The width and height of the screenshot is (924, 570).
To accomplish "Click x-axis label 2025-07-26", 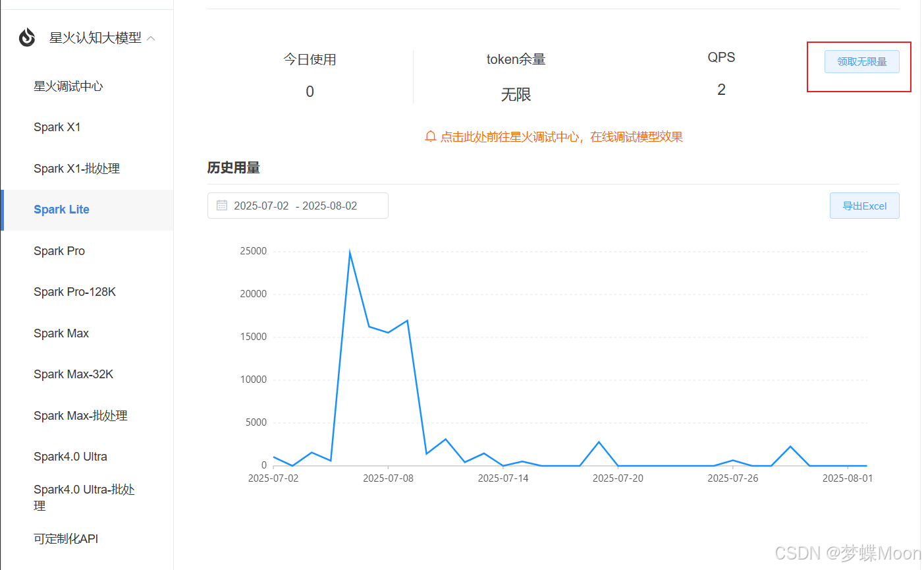I will pos(733,478).
